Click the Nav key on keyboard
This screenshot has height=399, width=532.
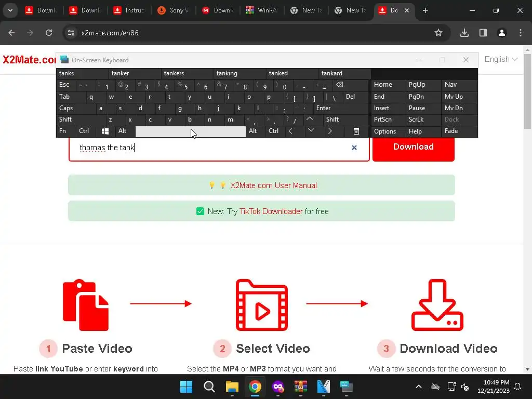(459, 85)
